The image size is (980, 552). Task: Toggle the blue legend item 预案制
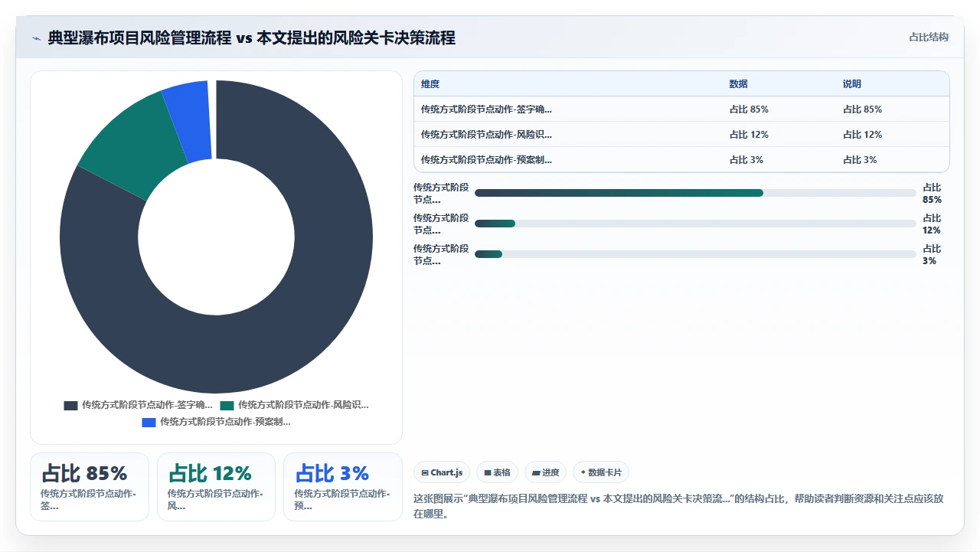pos(217,422)
